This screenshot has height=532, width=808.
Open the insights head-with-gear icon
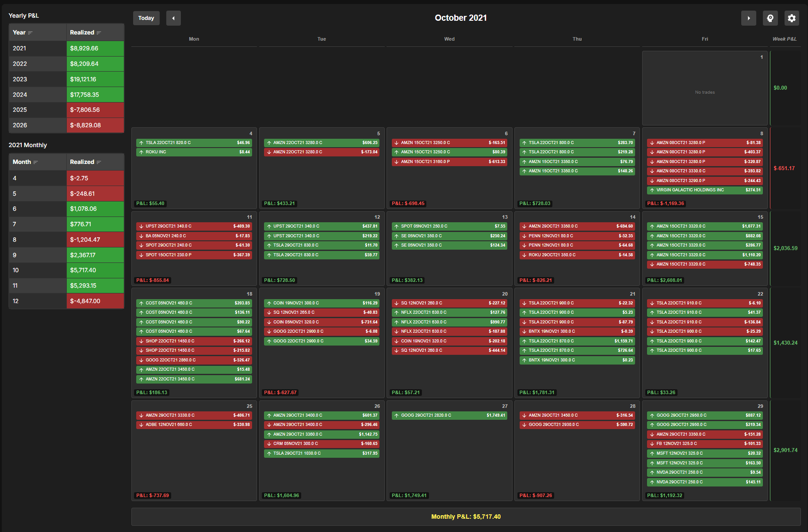[770, 18]
